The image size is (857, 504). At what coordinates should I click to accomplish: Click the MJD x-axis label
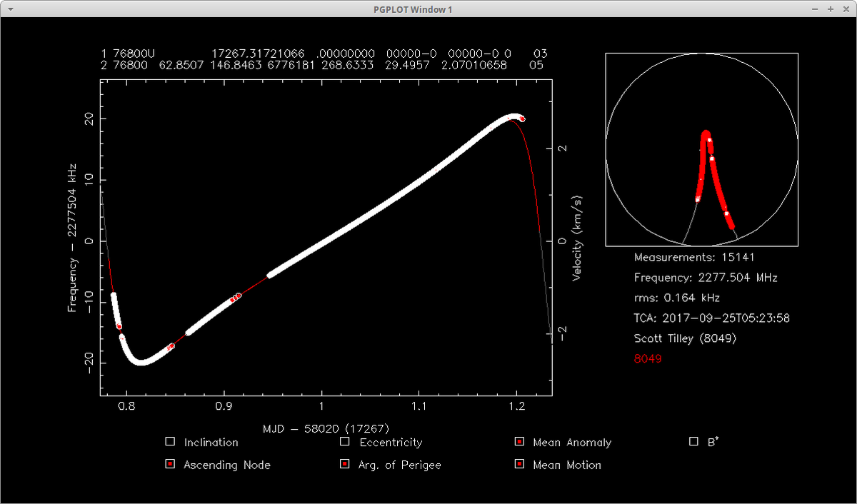pos(325,428)
